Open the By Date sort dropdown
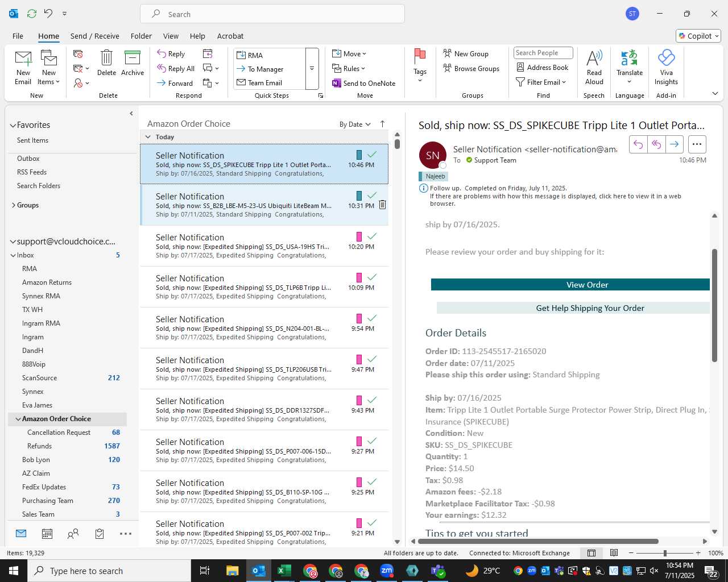Screen dimensions: 728x582 click(355, 124)
